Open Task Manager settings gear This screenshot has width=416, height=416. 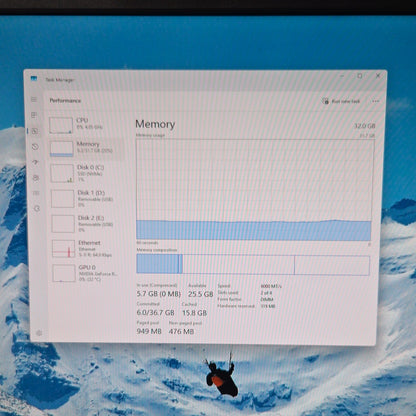(39, 333)
